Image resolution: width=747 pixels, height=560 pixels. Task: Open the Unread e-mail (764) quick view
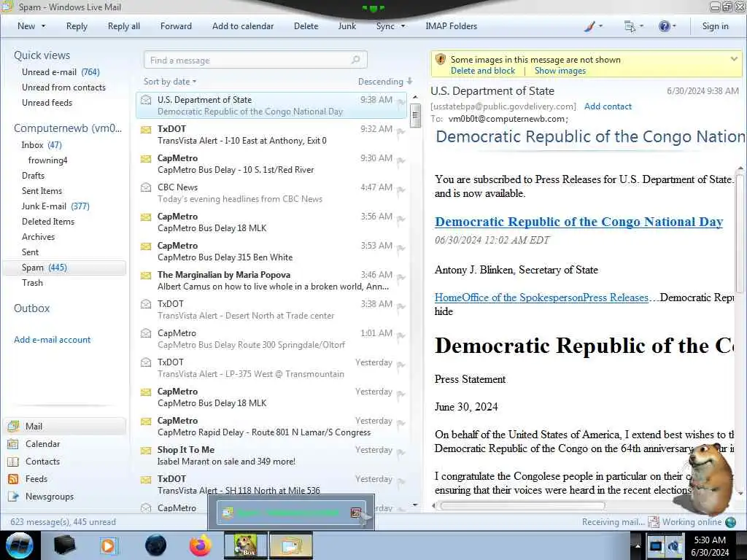pyautogui.click(x=61, y=72)
